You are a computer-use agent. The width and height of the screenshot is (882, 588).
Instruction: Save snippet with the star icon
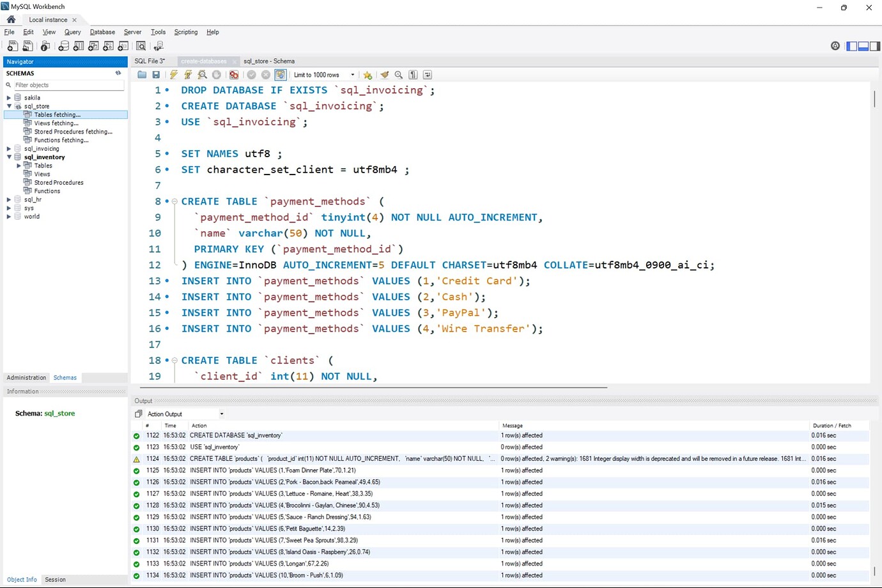click(x=367, y=75)
